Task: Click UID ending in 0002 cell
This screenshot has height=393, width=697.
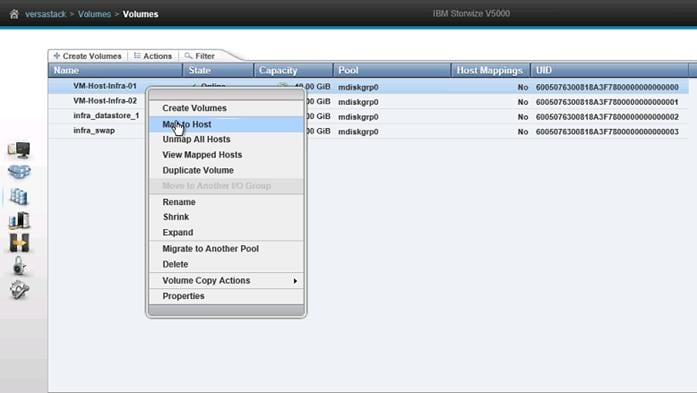Action: coord(607,117)
